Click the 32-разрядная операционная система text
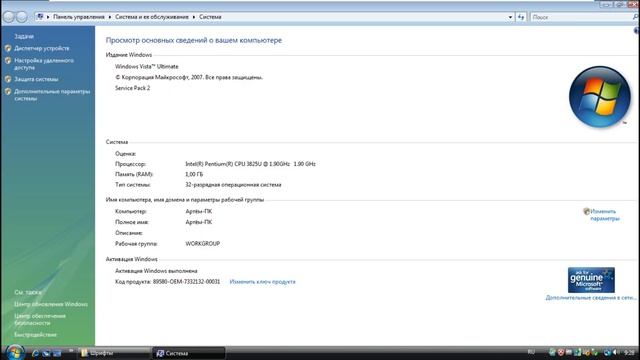Viewport: 640px width, 360px height. 233,184
